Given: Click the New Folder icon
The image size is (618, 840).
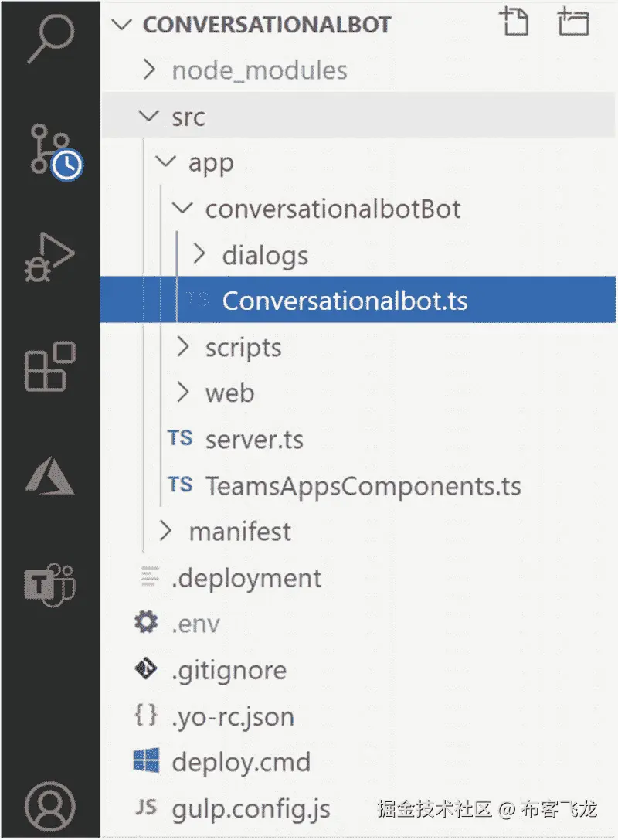Looking at the screenshot, I should click(572, 22).
